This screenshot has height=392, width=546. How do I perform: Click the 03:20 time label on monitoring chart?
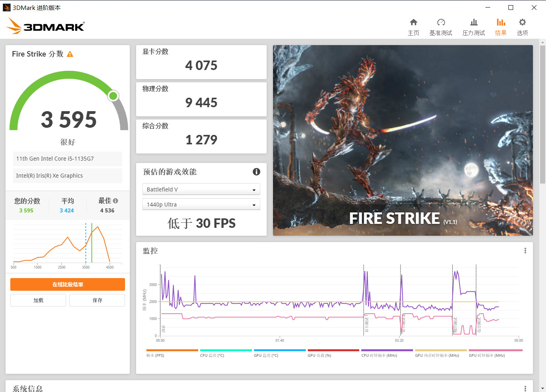(399, 340)
